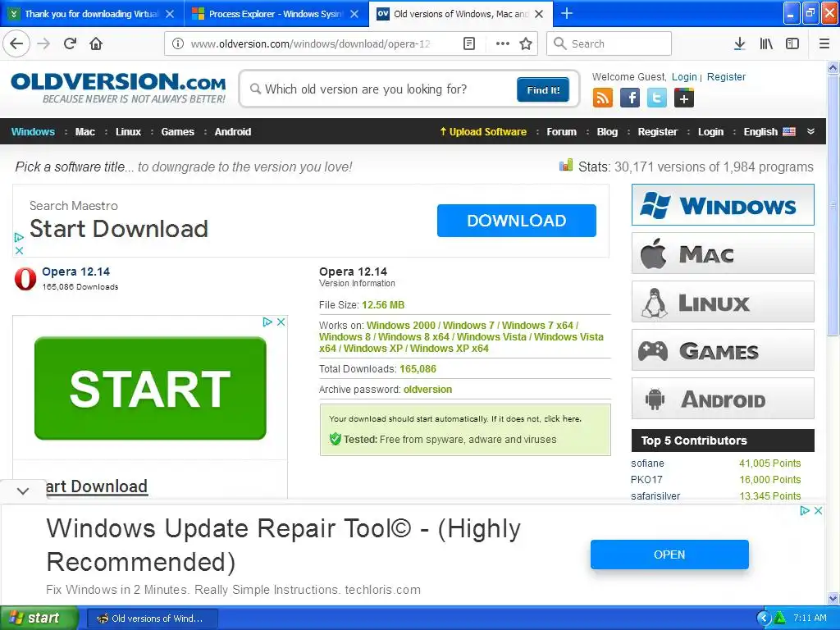Open the downloads arrow in toolbar
Viewport: 840px width, 630px height.
(739, 43)
